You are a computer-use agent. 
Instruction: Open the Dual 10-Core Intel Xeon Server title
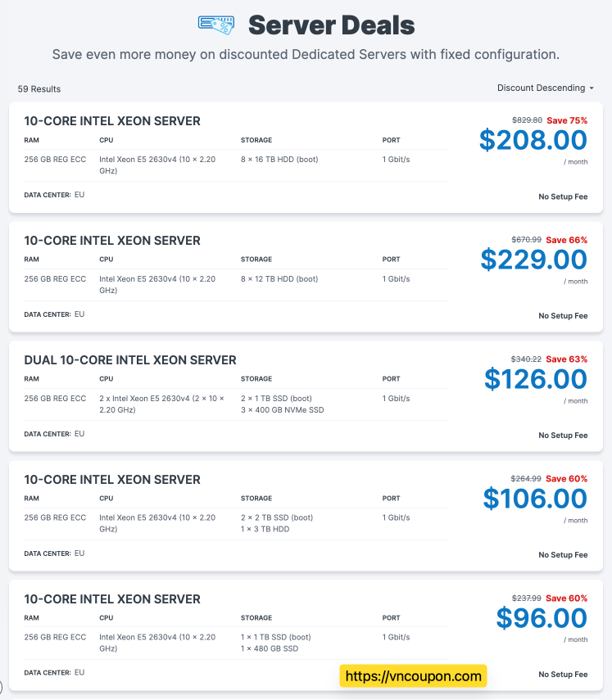pyautogui.click(x=130, y=360)
